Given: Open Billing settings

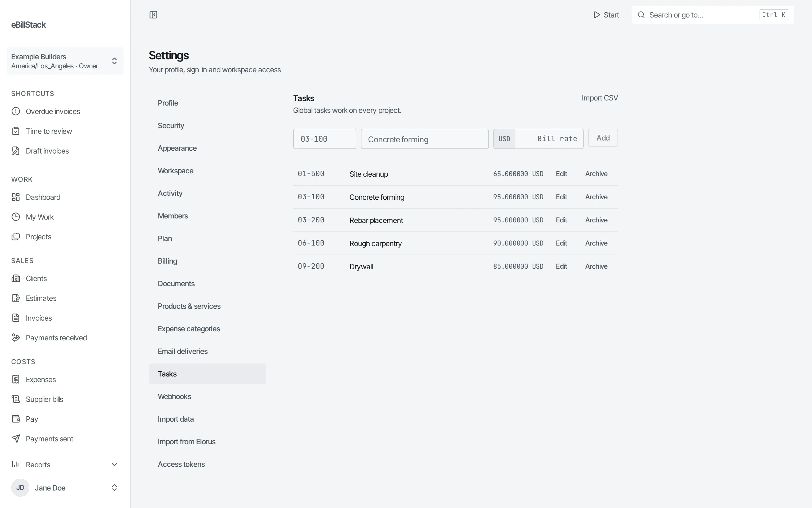Looking at the screenshot, I should coord(207,261).
